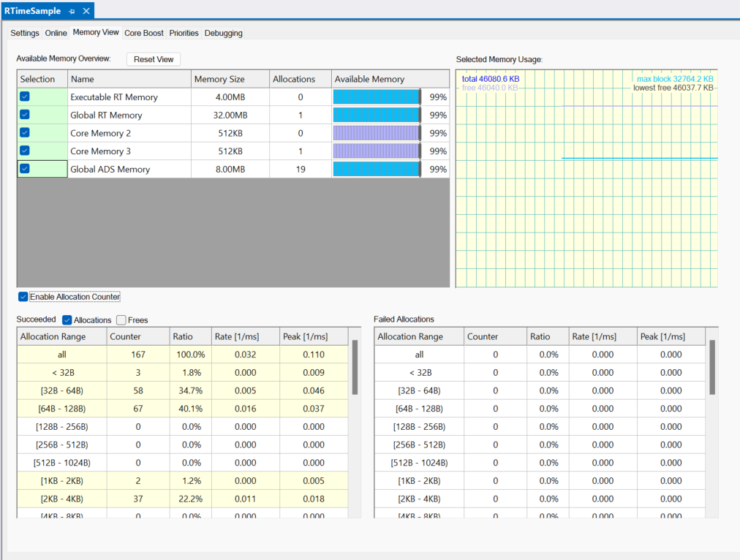Open the Debugging tab

click(223, 33)
